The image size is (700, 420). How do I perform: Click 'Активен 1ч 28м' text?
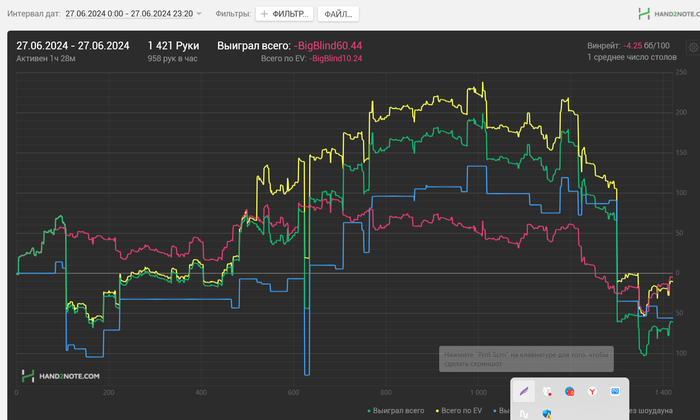pyautogui.click(x=46, y=58)
